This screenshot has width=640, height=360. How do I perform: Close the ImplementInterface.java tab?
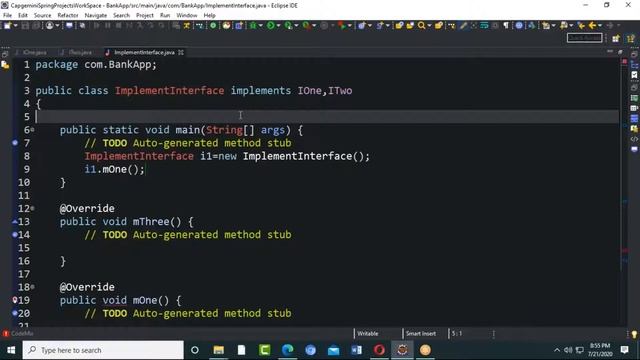tap(181, 52)
